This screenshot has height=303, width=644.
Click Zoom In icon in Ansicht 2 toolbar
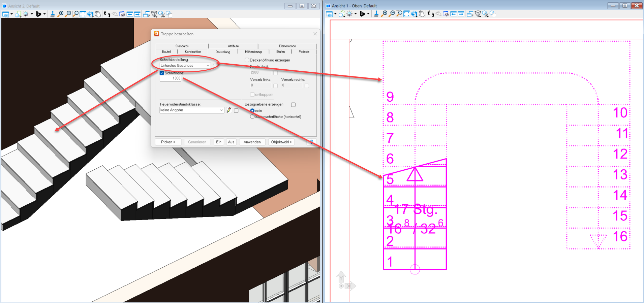pyautogui.click(x=61, y=14)
